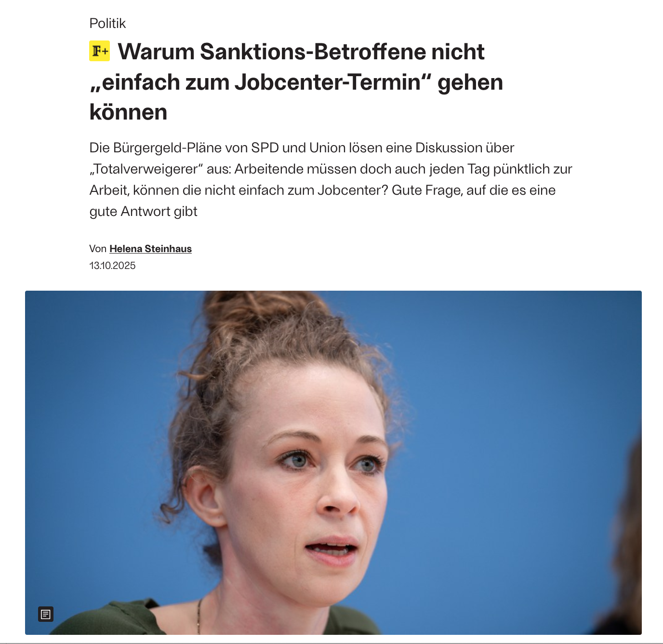Open the image caption icon on photo

46,614
